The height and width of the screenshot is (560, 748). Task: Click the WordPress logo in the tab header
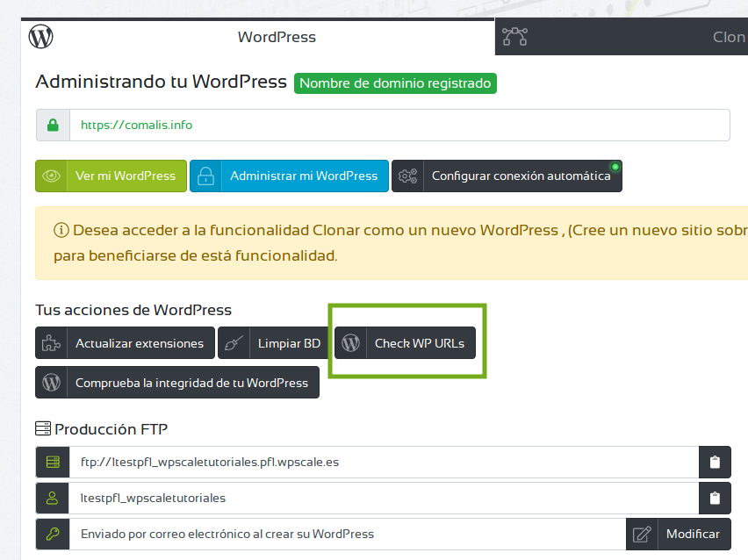coord(40,37)
